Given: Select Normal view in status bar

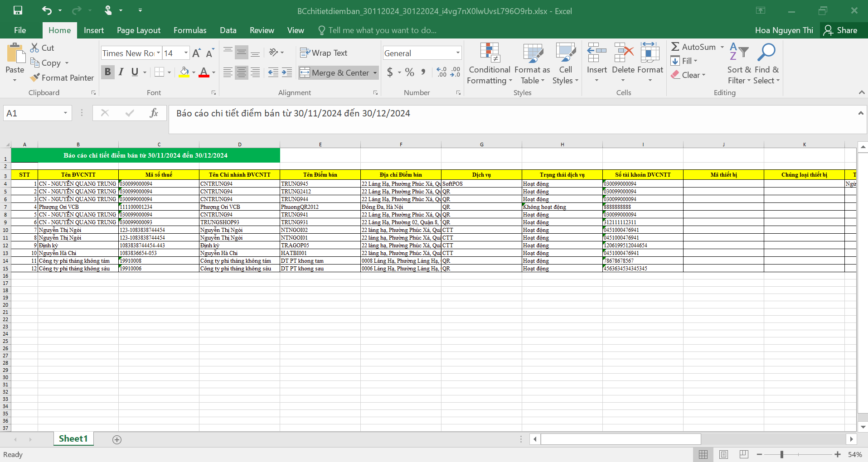Looking at the screenshot, I should point(703,454).
